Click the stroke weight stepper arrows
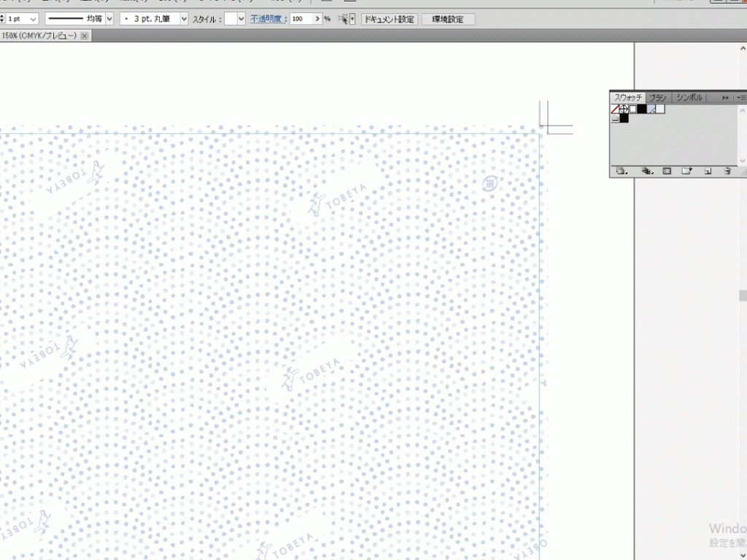 [x=2, y=19]
